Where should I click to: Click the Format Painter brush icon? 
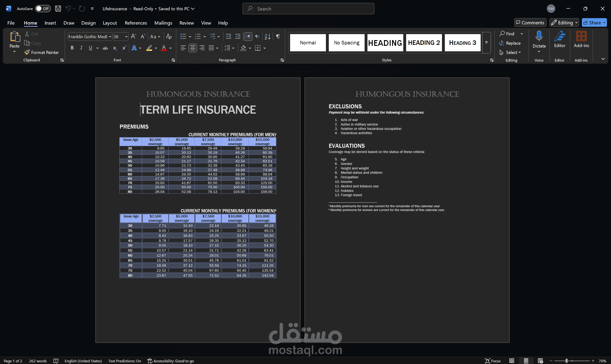(27, 52)
